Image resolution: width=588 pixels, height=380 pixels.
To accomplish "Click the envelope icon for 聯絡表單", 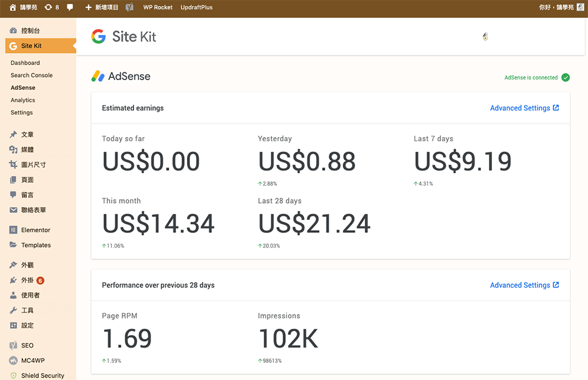I will coord(14,210).
